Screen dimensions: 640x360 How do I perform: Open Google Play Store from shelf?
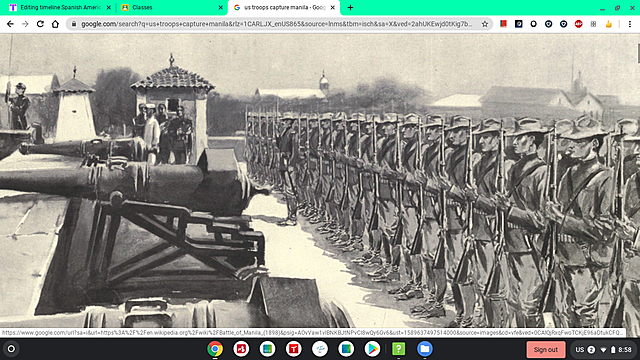coord(372,349)
